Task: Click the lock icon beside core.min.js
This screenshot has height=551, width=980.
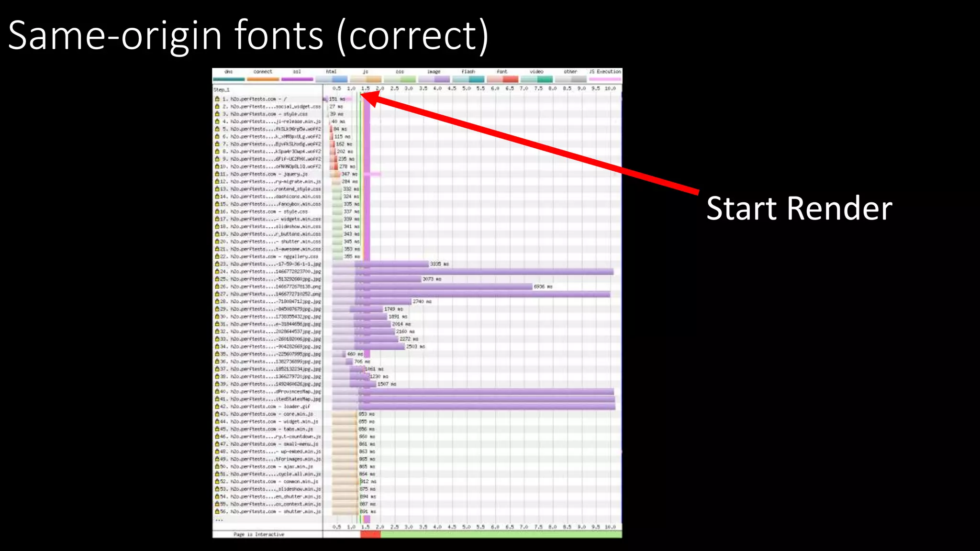Action: 217,414
